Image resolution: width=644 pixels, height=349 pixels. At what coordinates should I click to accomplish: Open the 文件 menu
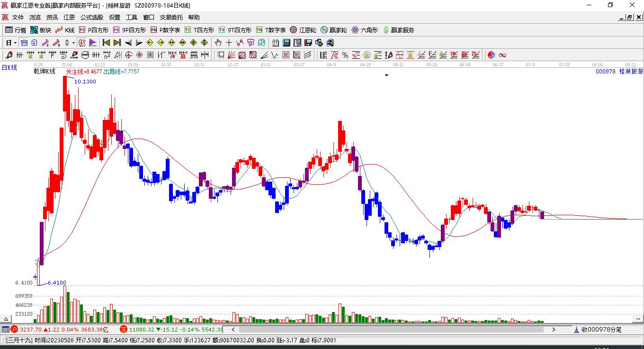[18, 18]
